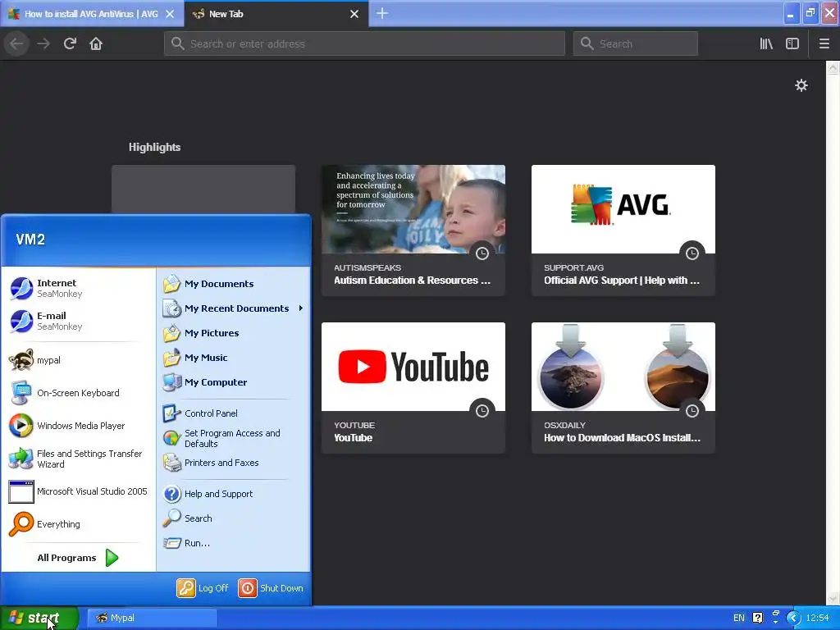The image size is (840, 630).
Task: Expand All Programs list
Action: [x=78, y=558]
